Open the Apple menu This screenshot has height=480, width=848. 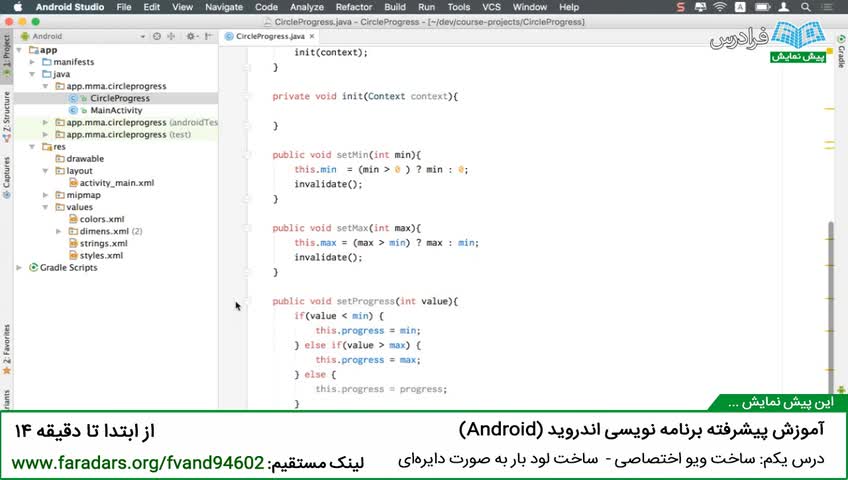17,7
